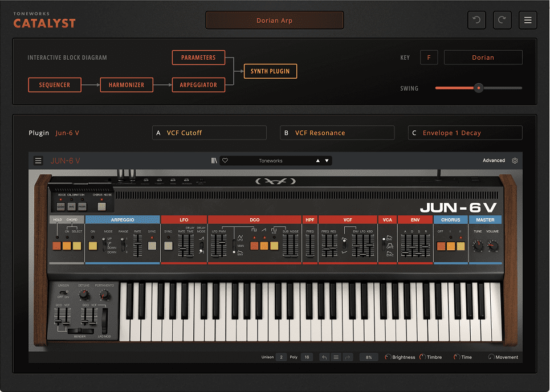Click the Arpeggio Mode switch
Screen dimensions: 550x392
104,244
